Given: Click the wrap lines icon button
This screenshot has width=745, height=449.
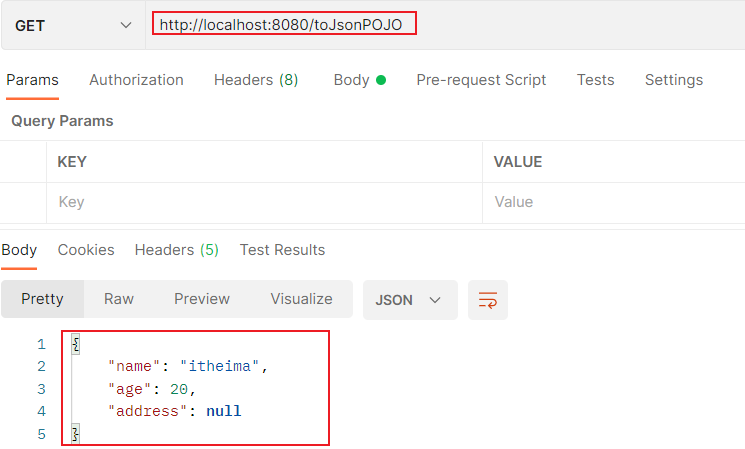Looking at the screenshot, I should [x=488, y=300].
